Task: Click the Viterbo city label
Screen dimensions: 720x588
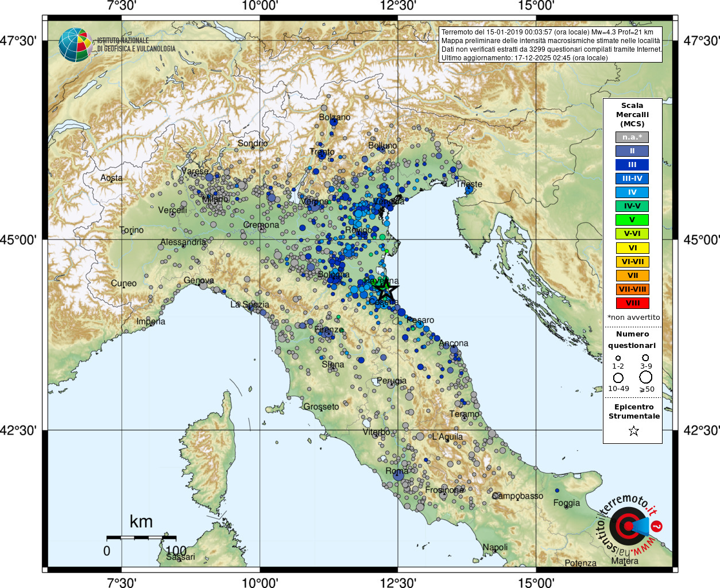Action: pyautogui.click(x=376, y=431)
